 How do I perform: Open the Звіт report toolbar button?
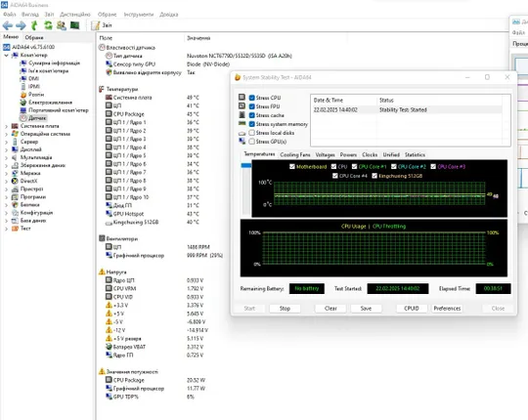102,25
